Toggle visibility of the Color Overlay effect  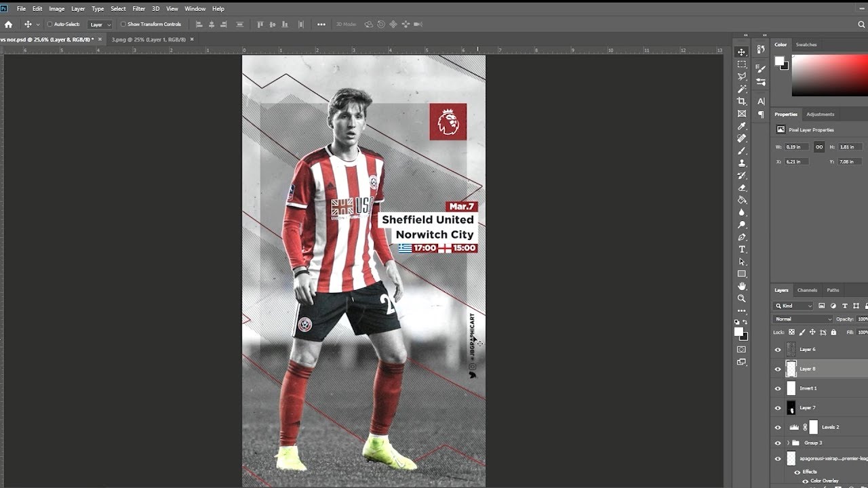[x=804, y=481]
